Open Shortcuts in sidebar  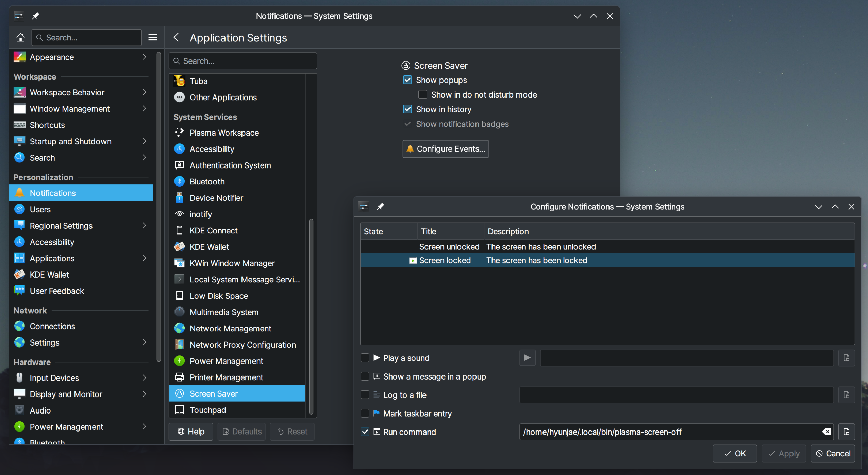click(81, 125)
